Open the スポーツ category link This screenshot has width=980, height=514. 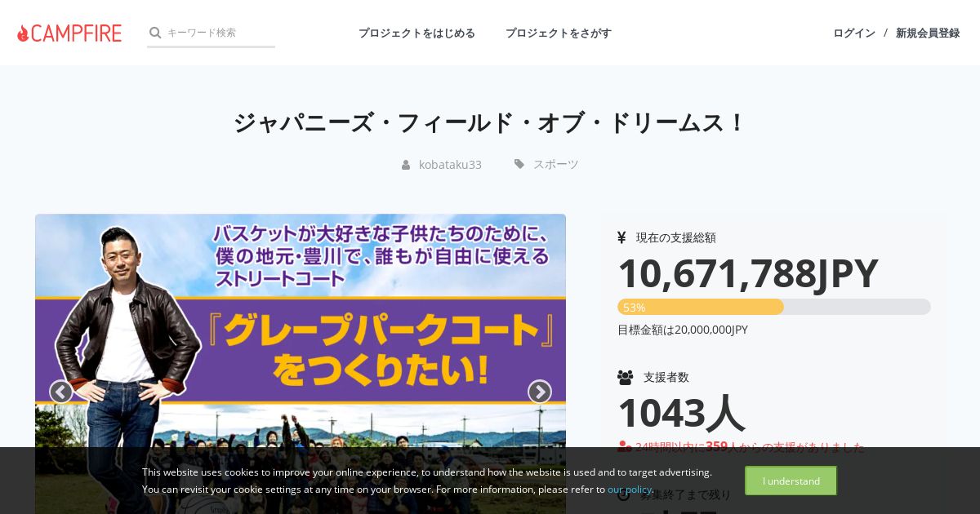(x=556, y=164)
